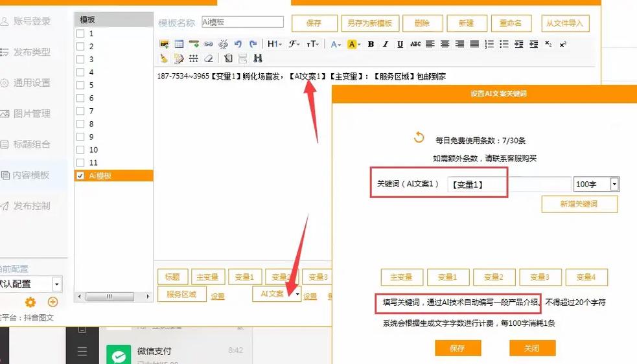This screenshot has height=364, width=637.
Task: Click the insert hyperlink chain icon
Action: click(209, 44)
